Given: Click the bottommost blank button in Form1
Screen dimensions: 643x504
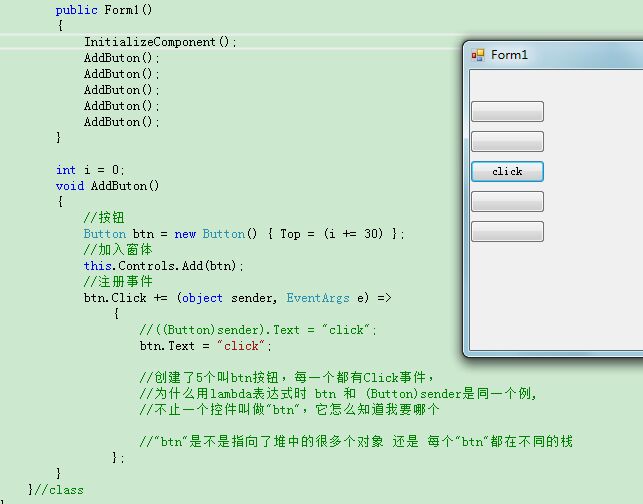Looking at the screenshot, I should tap(507, 232).
